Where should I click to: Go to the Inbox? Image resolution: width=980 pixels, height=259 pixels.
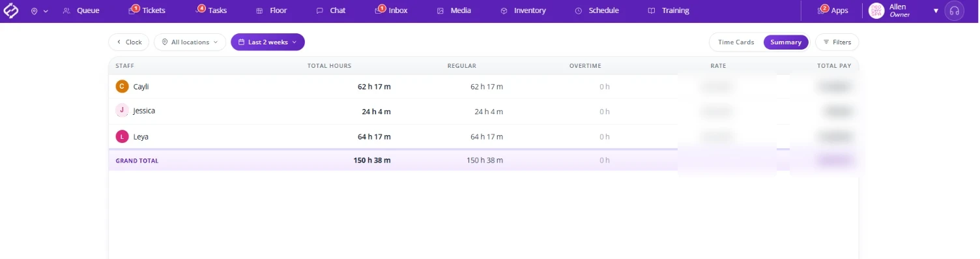pyautogui.click(x=392, y=10)
